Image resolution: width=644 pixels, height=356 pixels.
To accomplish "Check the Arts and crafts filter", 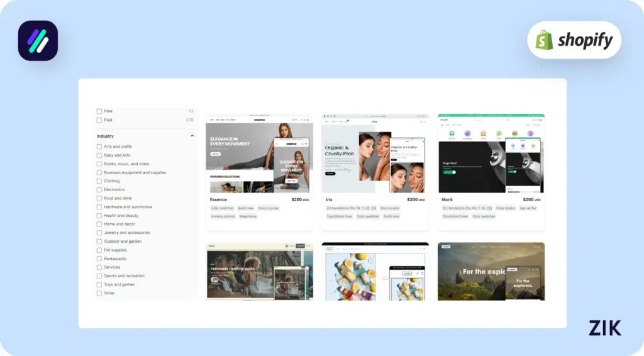I will click(99, 146).
